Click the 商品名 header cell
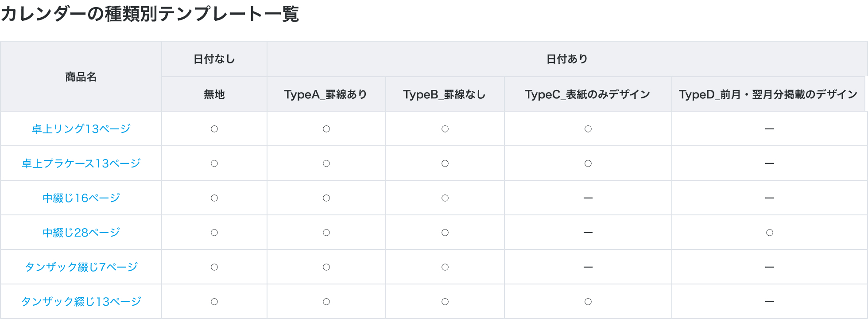The width and height of the screenshot is (868, 319). pyautogui.click(x=81, y=77)
